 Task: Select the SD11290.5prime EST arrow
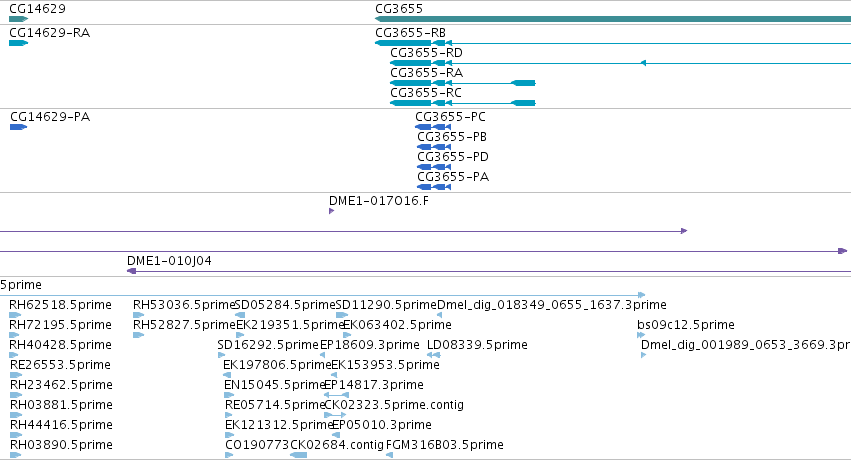click(342, 315)
